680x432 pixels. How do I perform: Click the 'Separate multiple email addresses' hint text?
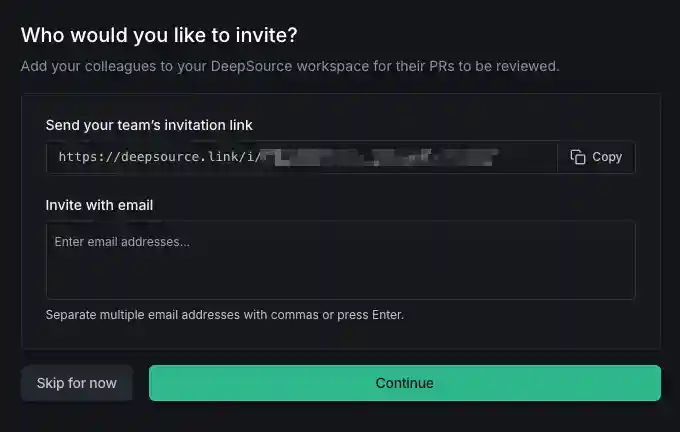(180, 315)
